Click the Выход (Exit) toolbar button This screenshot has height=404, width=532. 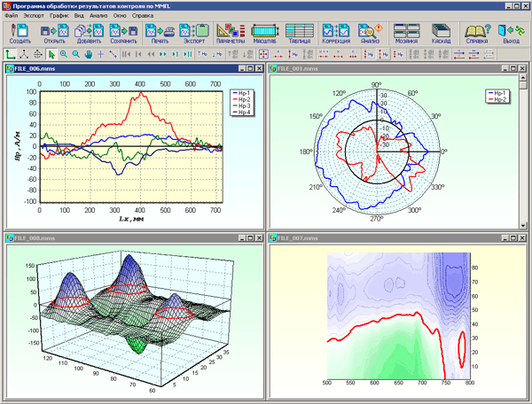(x=512, y=35)
